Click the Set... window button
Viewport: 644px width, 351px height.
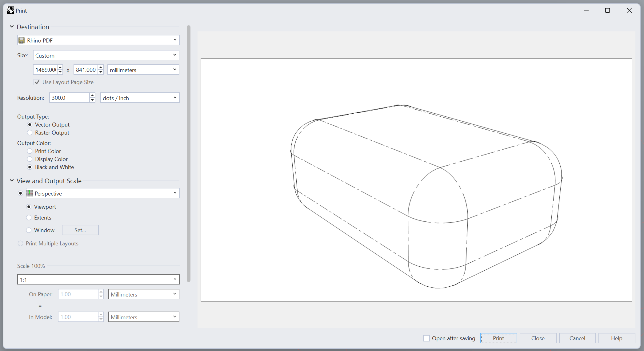[x=80, y=230]
